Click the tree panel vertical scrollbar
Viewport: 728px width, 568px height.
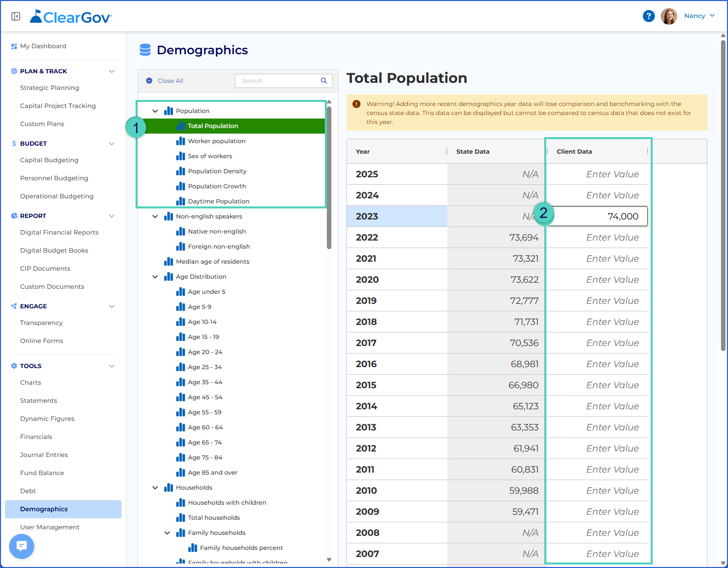pos(329,177)
